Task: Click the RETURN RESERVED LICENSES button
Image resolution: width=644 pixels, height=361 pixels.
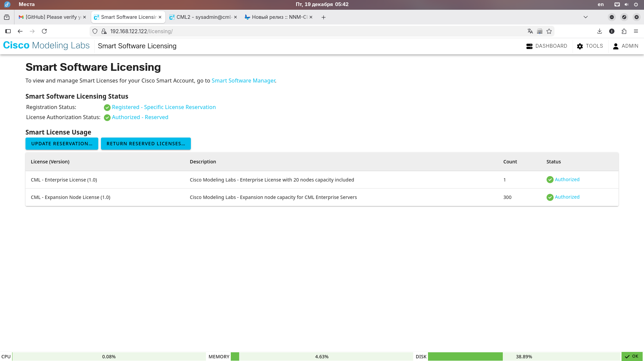Action: click(x=146, y=144)
